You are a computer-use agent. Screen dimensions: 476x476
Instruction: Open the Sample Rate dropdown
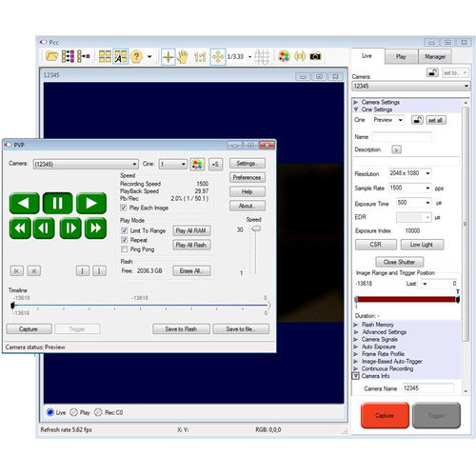(409, 188)
